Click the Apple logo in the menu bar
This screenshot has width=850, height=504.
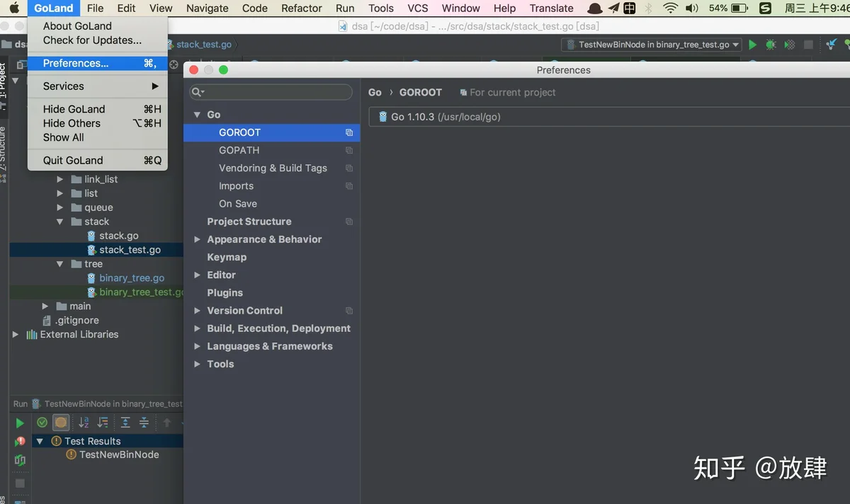[x=14, y=8]
